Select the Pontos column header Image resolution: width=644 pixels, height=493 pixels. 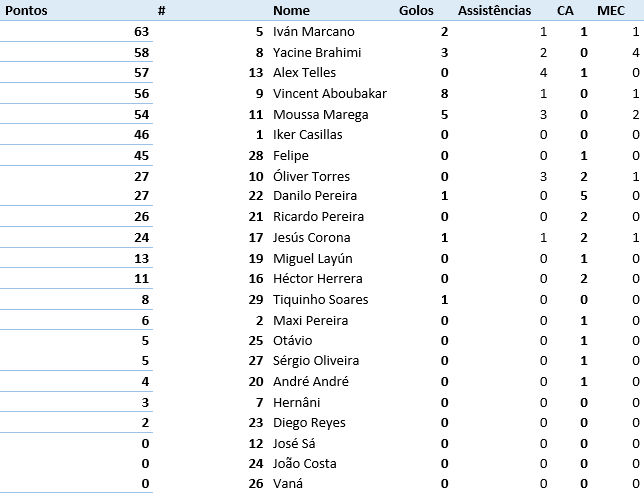(x=26, y=11)
